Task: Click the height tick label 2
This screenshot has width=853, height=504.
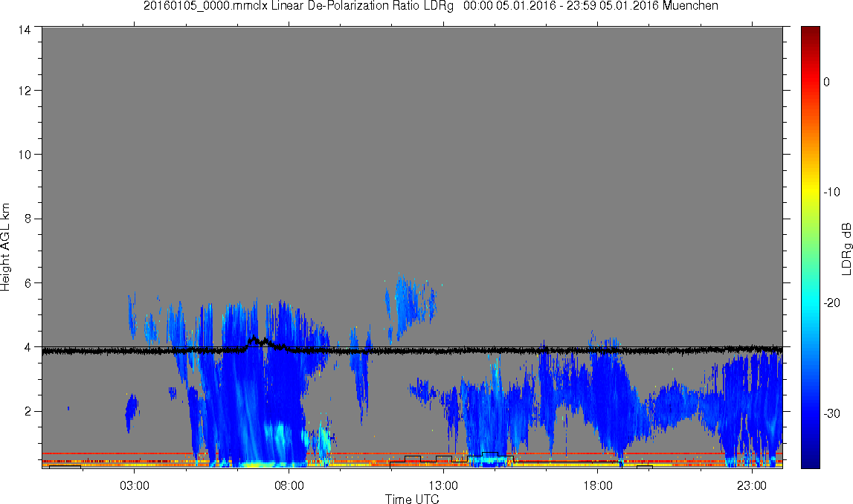Action: 28,411
